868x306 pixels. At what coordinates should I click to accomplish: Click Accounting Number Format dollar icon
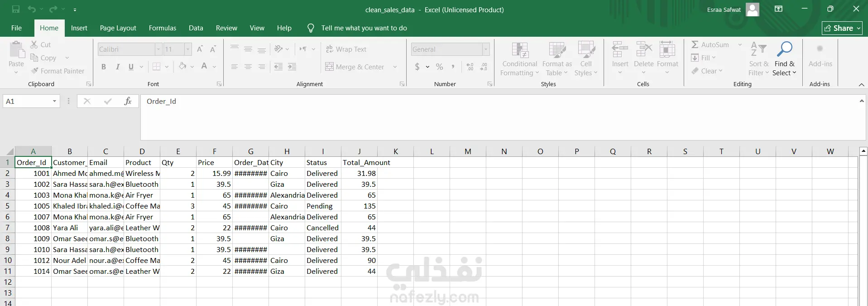417,67
